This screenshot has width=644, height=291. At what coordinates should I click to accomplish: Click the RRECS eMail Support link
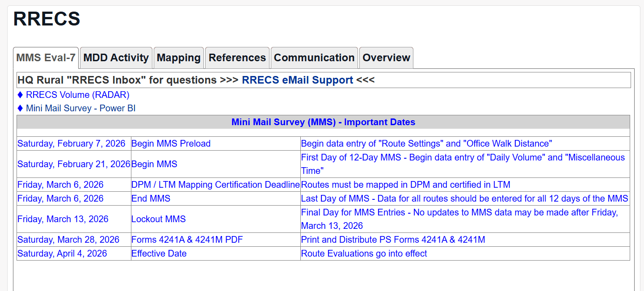click(x=297, y=80)
